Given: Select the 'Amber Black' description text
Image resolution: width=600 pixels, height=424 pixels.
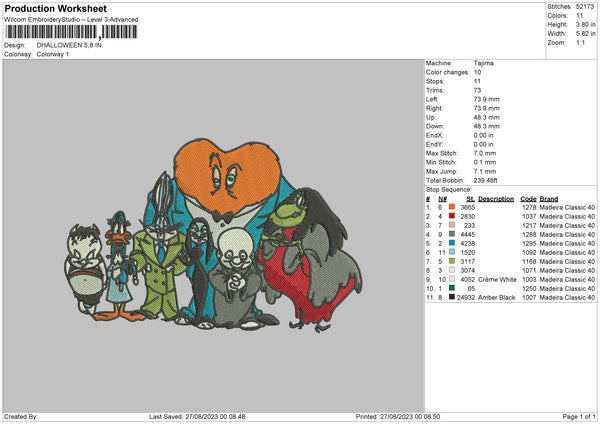Looking at the screenshot, I should [497, 297].
